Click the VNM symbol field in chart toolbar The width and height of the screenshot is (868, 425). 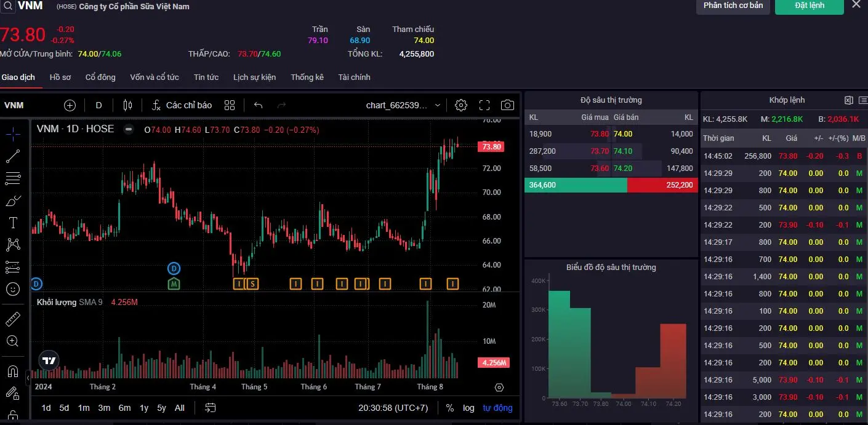coord(14,105)
